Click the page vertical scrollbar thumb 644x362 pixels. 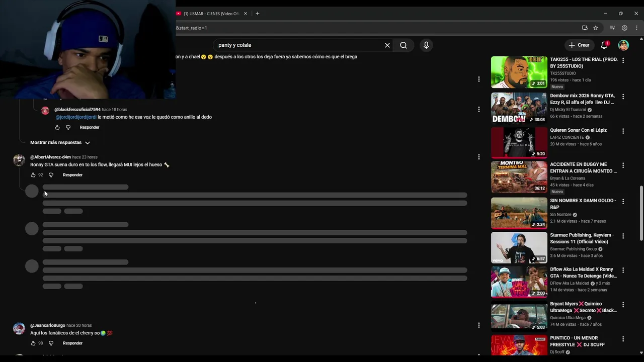641,213
